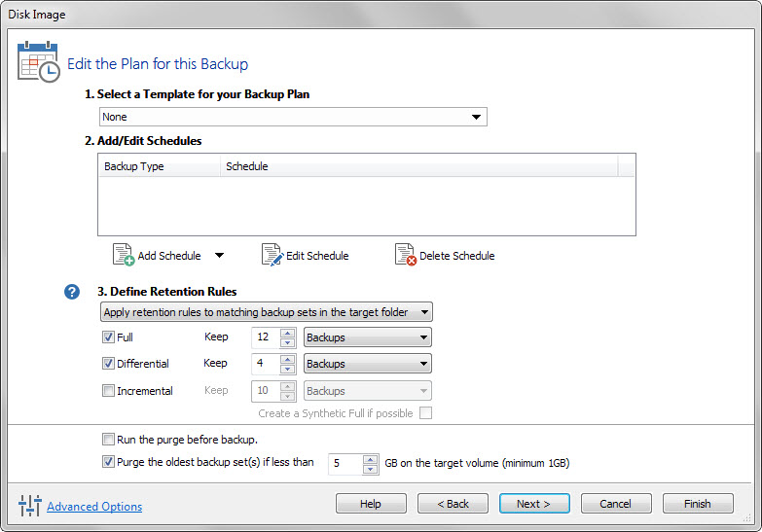Viewport: 762px width, 532px height.
Task: Click the Finish button
Action: pos(698,504)
